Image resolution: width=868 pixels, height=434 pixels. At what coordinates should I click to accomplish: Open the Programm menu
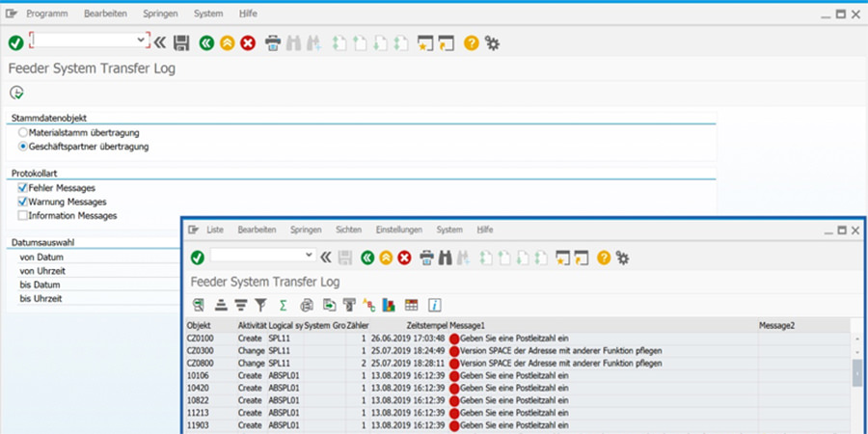tap(46, 14)
